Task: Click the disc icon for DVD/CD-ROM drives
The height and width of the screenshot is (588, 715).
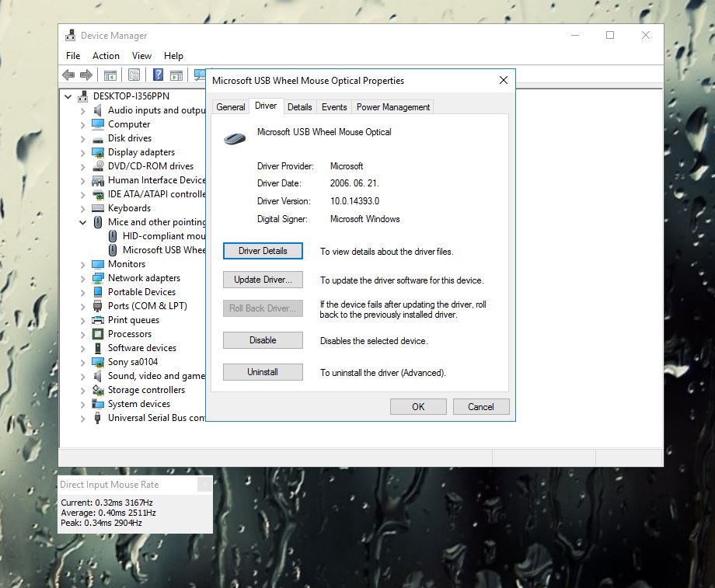Action: (x=98, y=166)
